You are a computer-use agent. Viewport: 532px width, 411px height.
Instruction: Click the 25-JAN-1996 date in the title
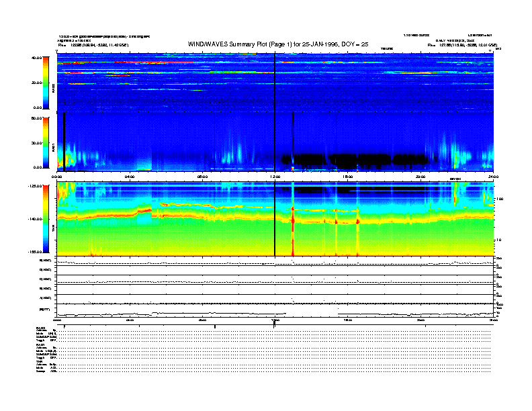coord(320,44)
